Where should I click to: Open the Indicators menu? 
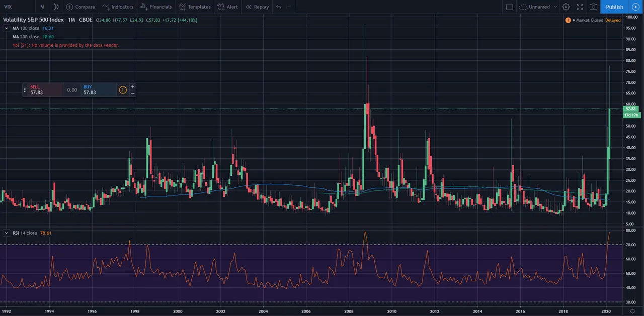(118, 7)
